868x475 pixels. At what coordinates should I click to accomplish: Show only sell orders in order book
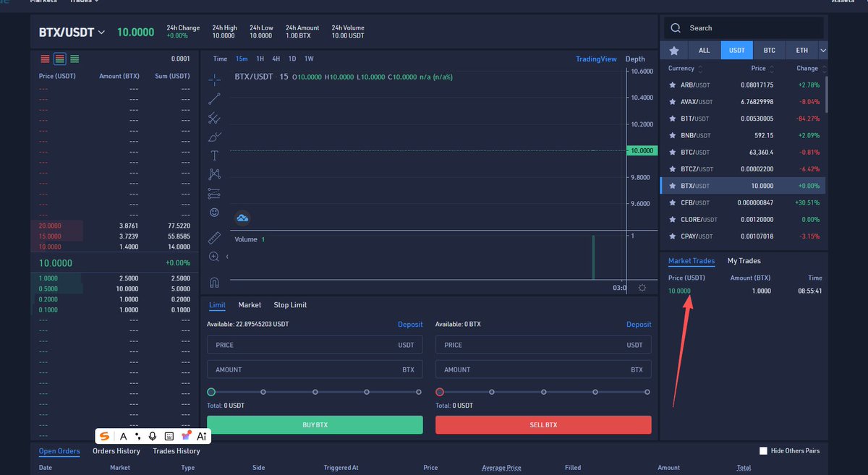click(x=46, y=59)
